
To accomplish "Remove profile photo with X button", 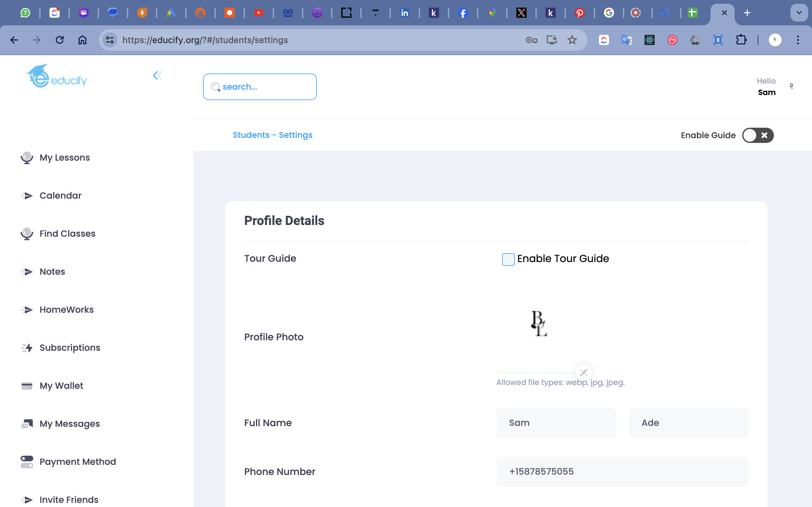I will (x=584, y=372).
